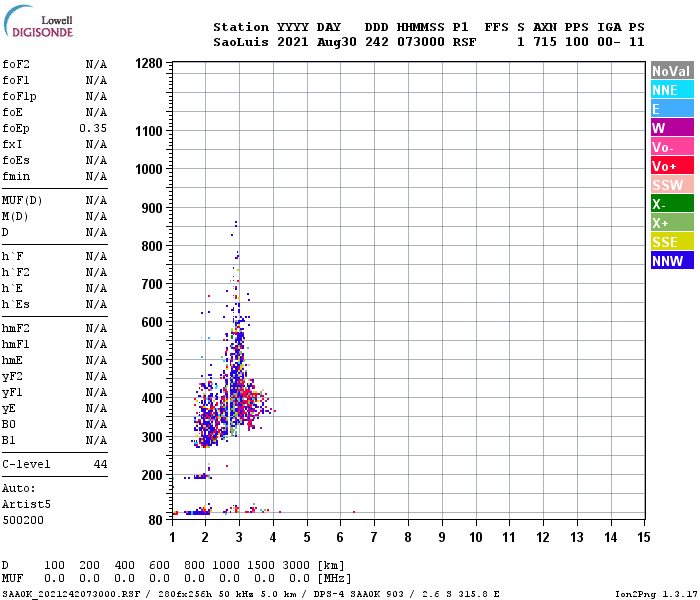Click the 900 km y-axis label
The width and height of the screenshot is (700, 600).
point(152,208)
